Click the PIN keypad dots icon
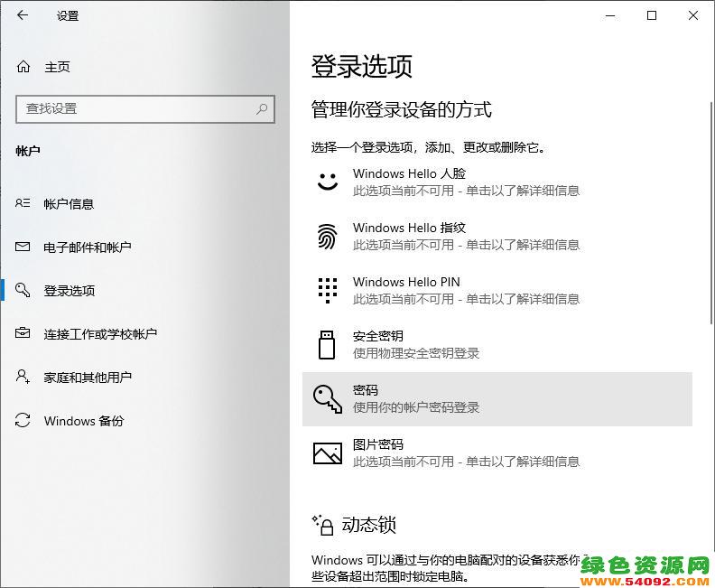The width and height of the screenshot is (715, 588). [x=328, y=290]
